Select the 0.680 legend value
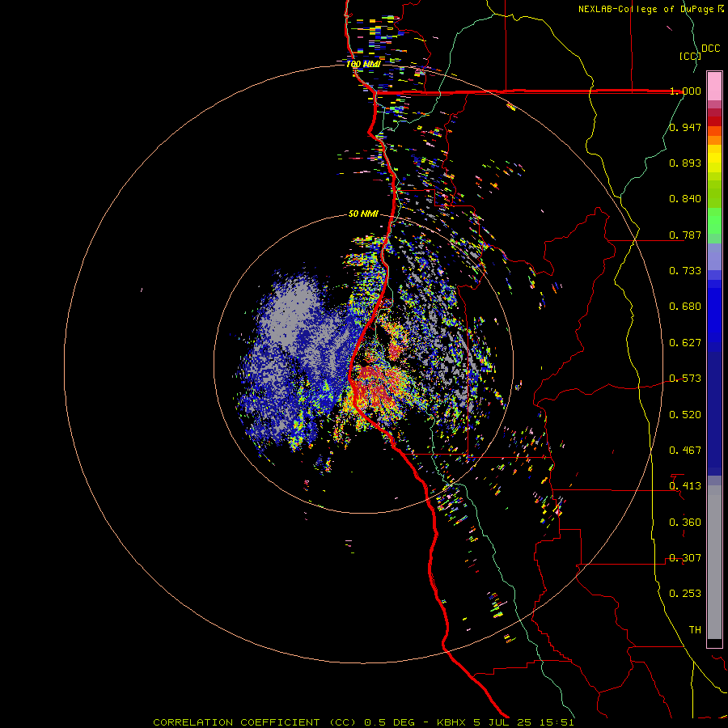 [x=685, y=307]
